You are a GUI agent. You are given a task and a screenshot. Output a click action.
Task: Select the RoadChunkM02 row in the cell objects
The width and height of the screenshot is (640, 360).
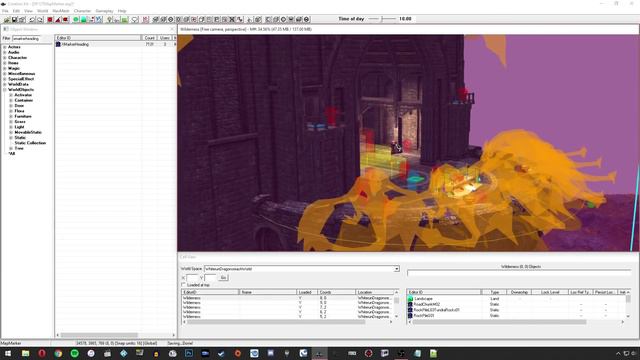point(517,304)
